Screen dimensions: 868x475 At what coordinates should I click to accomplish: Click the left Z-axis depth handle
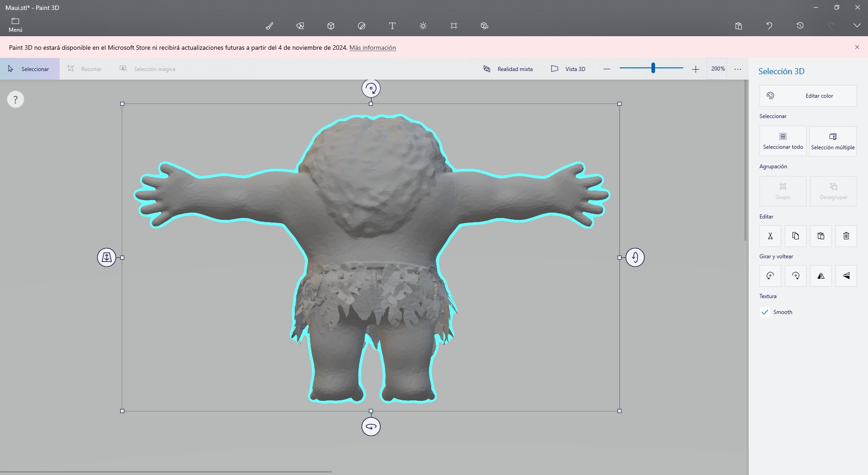[x=107, y=257]
